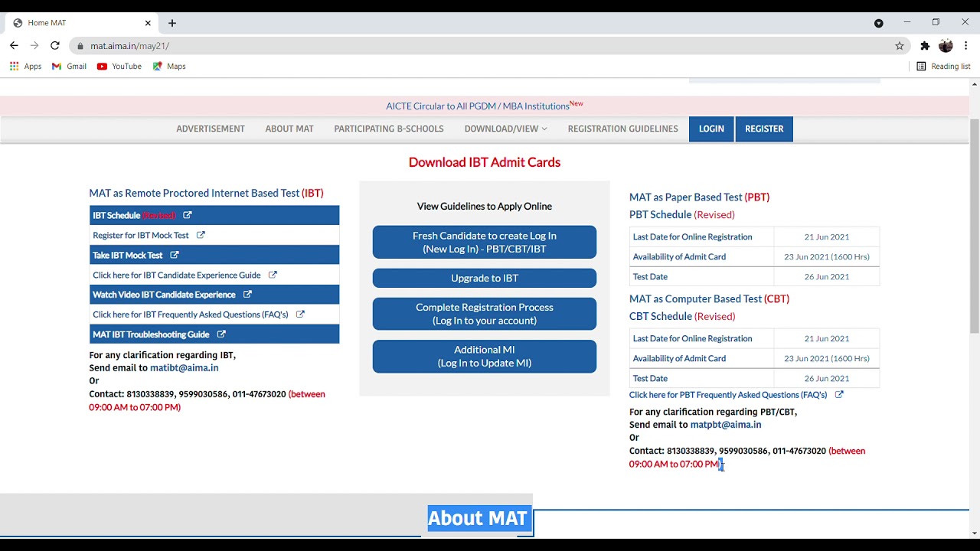Open Click here for IBT Candidate Experience Guide
This screenshot has height=551, width=980.
coord(177,275)
